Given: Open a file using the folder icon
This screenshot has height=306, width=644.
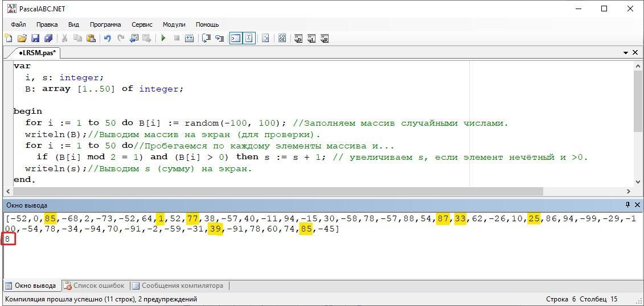Looking at the screenshot, I should point(22,38).
